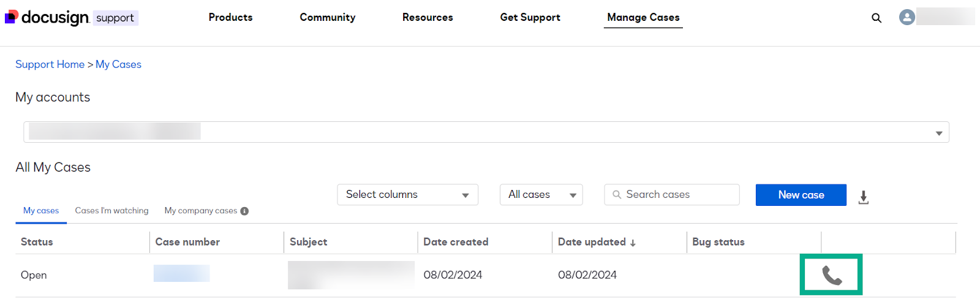
Task: Open the Products menu
Action: pos(230,17)
